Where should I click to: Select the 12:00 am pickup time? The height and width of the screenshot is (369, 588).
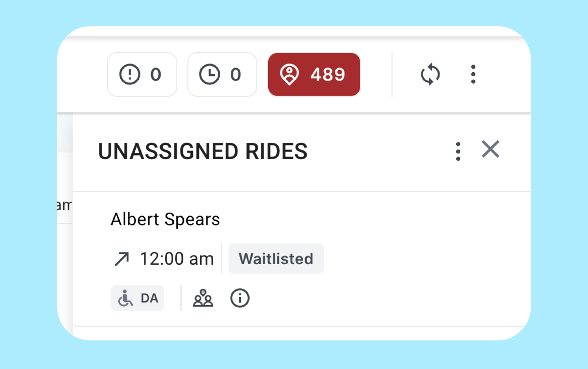click(177, 259)
